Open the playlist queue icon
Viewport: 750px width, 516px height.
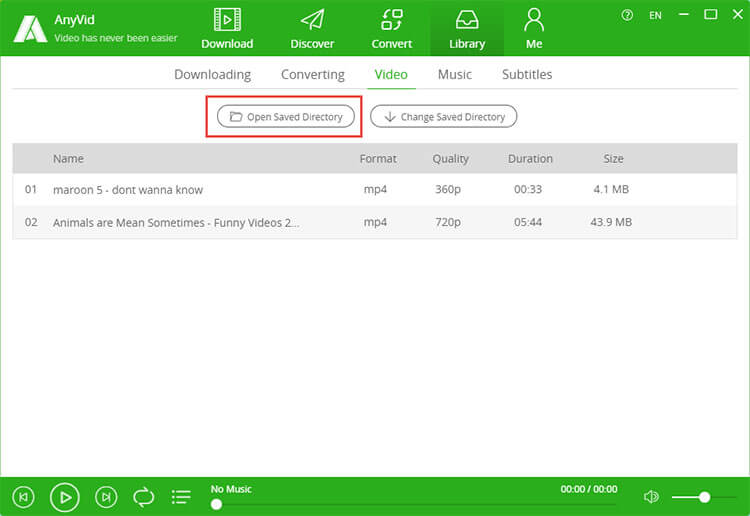pyautogui.click(x=181, y=497)
